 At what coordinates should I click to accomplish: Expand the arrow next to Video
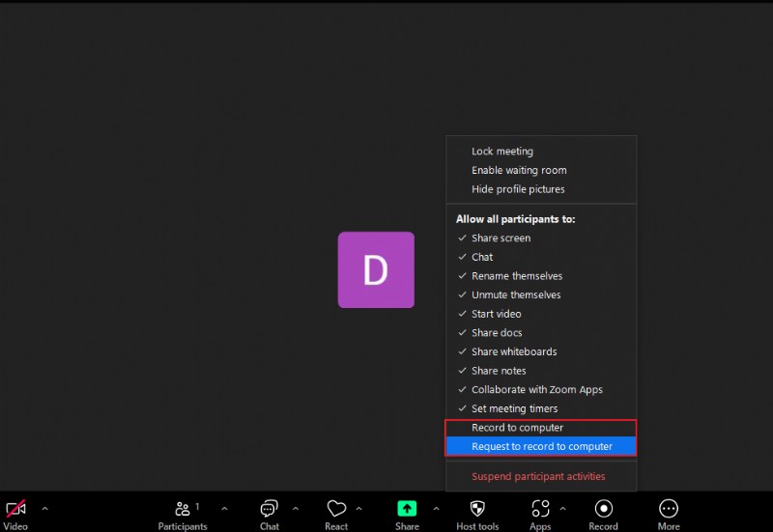[44, 509]
